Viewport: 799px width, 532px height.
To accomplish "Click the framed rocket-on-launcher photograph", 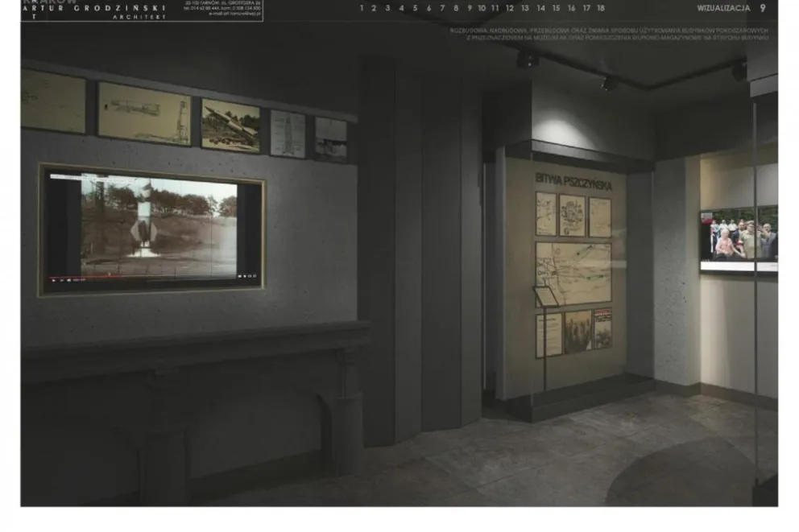I will (231, 126).
